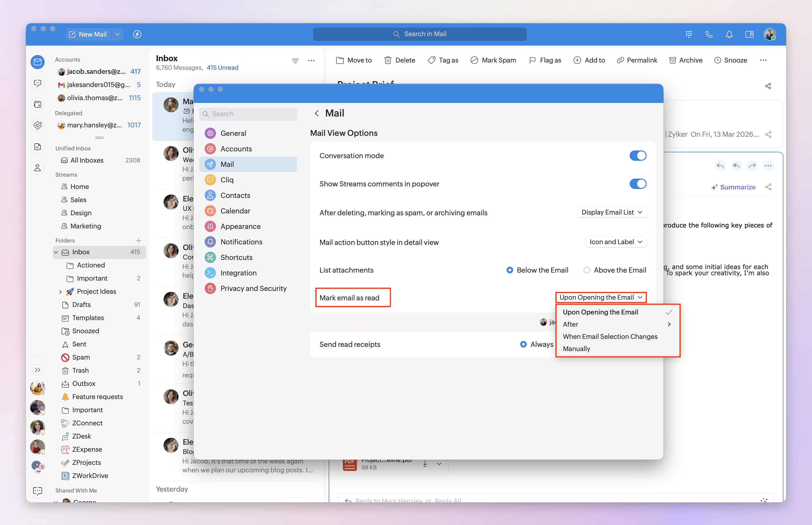Click the 415 Unread link
This screenshot has height=525, width=812.
(x=222, y=68)
